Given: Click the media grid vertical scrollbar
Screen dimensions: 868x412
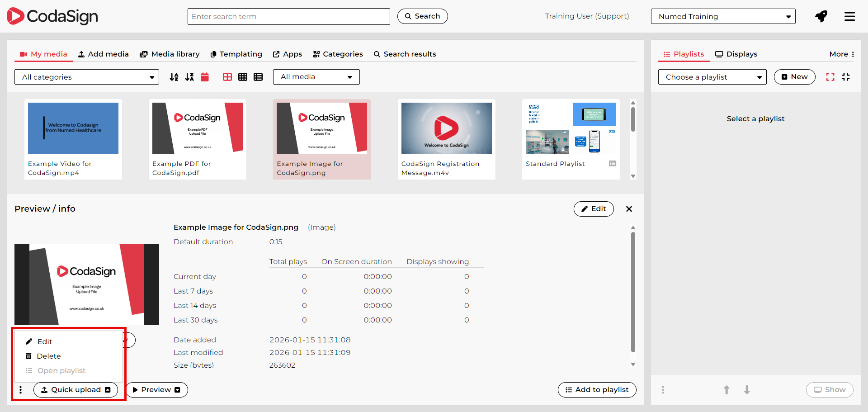Looking at the screenshot, I should click(633, 120).
